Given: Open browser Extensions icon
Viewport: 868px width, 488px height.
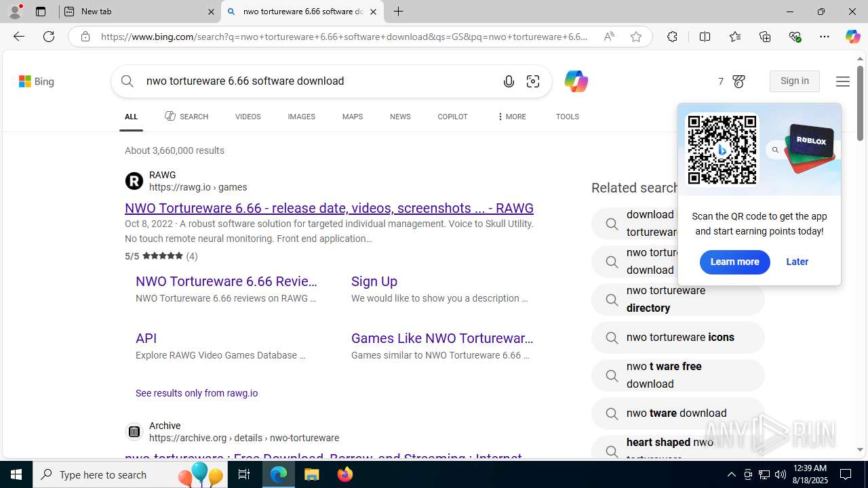Looking at the screenshot, I should pos(672,37).
